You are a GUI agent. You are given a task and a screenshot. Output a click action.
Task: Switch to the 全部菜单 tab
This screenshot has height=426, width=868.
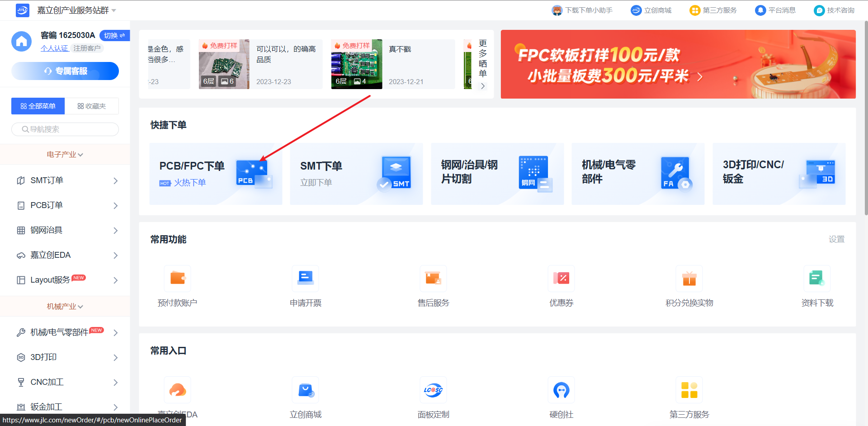(x=38, y=106)
